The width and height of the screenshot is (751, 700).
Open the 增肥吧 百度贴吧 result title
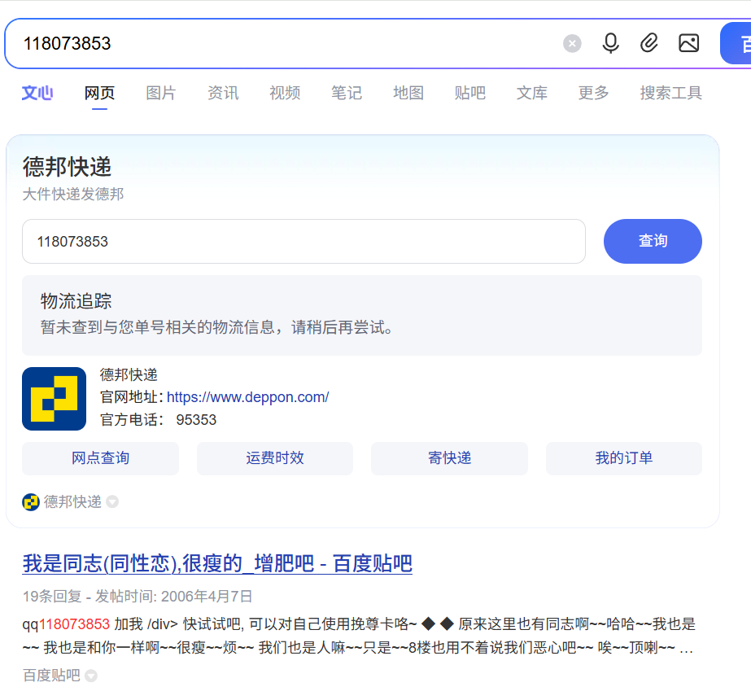point(217,563)
